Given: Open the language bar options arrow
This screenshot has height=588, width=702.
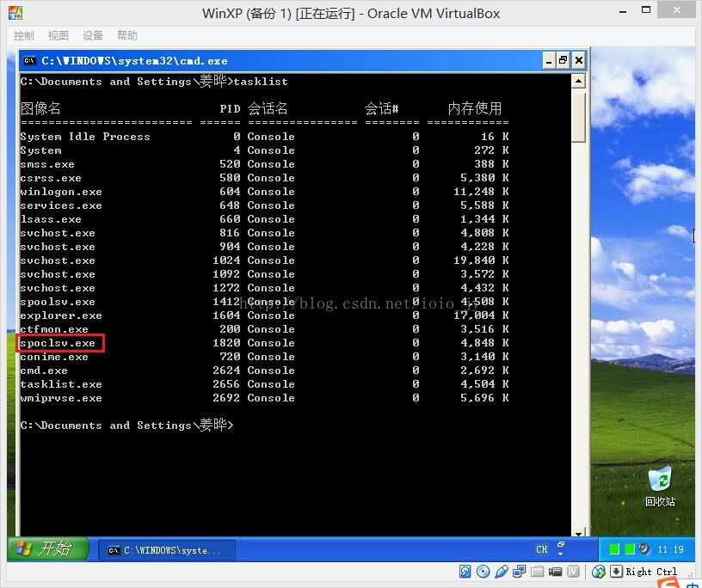Looking at the screenshot, I should coord(561,554).
